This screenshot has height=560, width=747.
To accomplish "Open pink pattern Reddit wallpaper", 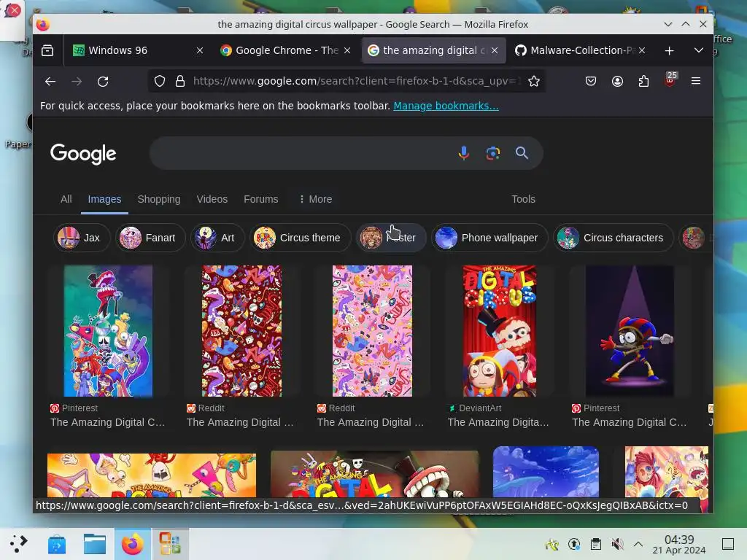I will (x=372, y=331).
